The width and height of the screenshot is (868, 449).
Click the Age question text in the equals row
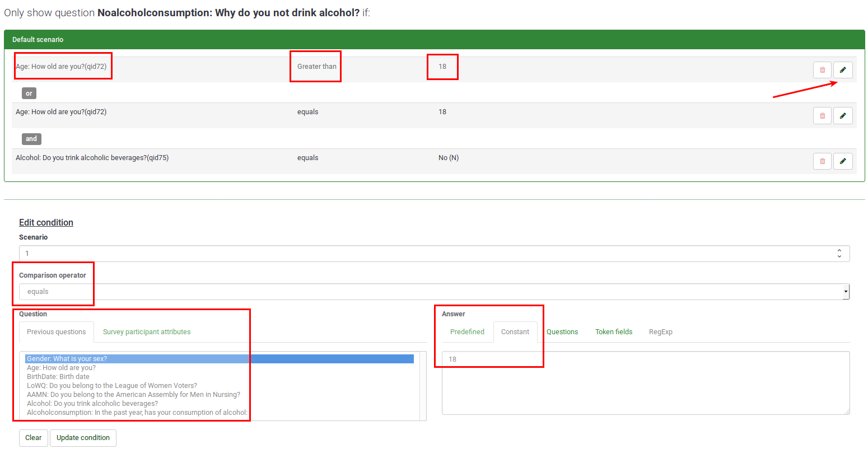pyautogui.click(x=61, y=112)
